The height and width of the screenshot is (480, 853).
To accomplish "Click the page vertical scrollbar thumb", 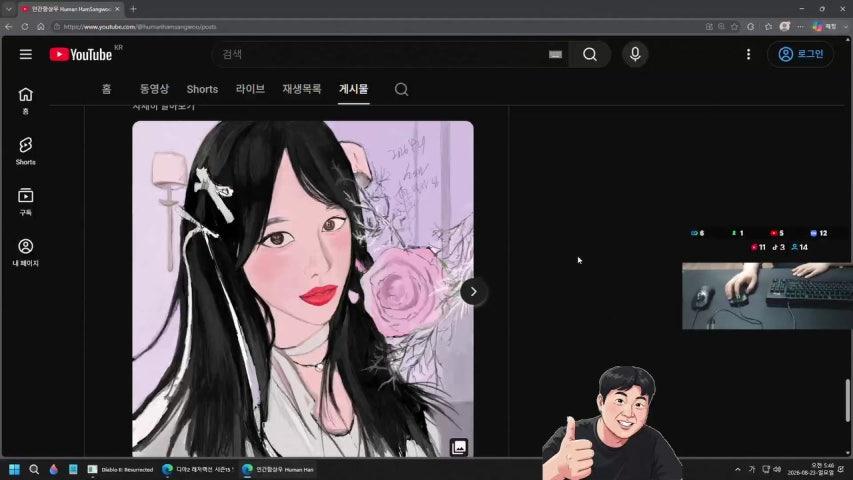I will coord(848,401).
